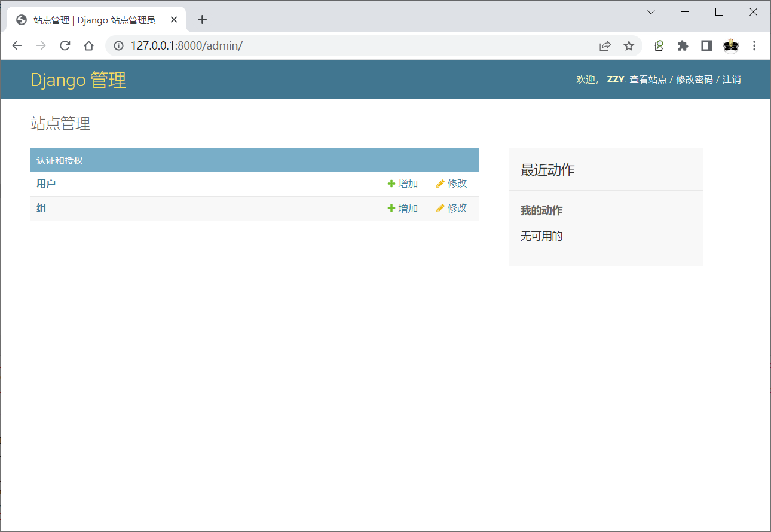Open the green extension icon in toolbar

pos(659,46)
